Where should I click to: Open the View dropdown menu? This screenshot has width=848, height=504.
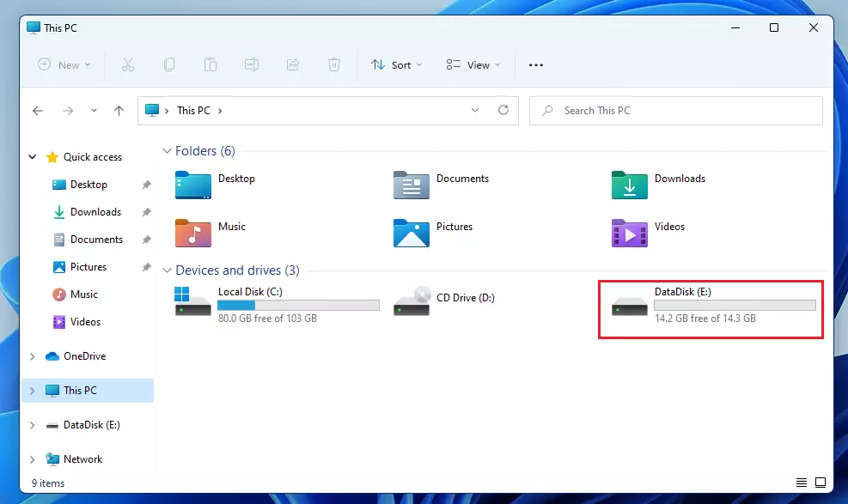[473, 64]
